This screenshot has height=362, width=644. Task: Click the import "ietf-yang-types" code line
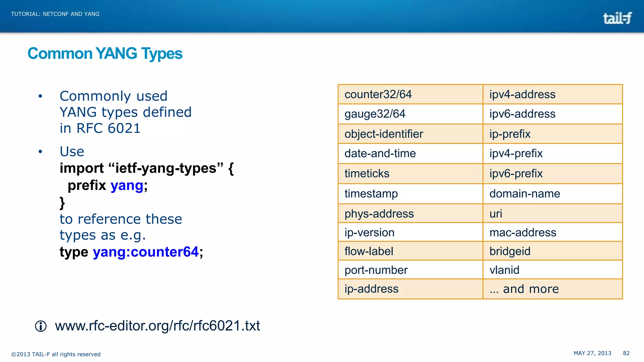coord(147,168)
